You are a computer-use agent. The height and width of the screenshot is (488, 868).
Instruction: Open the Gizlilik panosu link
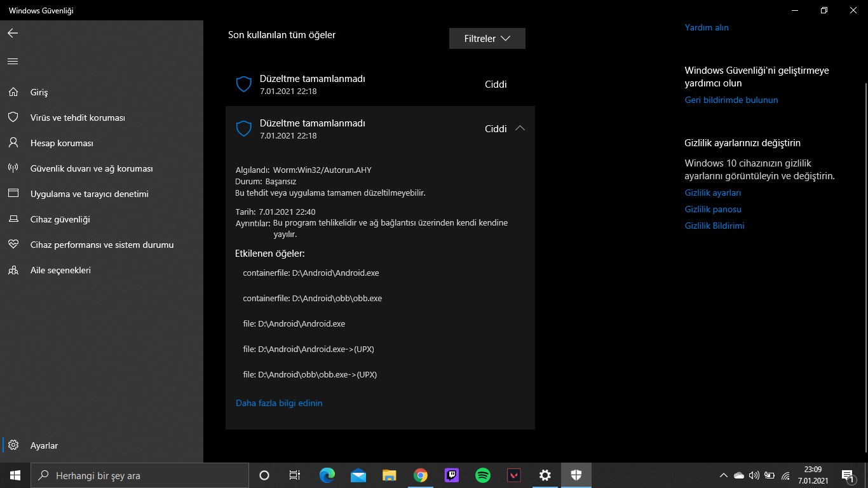tap(713, 209)
